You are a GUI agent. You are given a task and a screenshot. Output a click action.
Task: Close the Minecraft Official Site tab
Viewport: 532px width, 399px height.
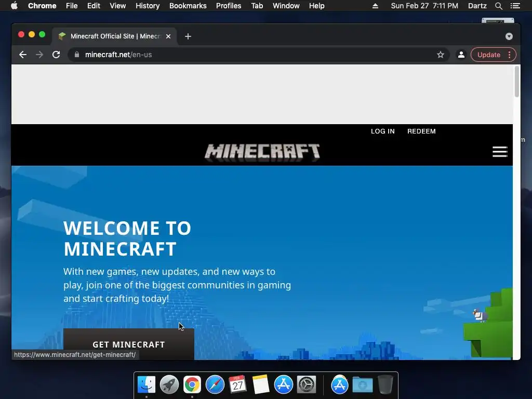(168, 36)
